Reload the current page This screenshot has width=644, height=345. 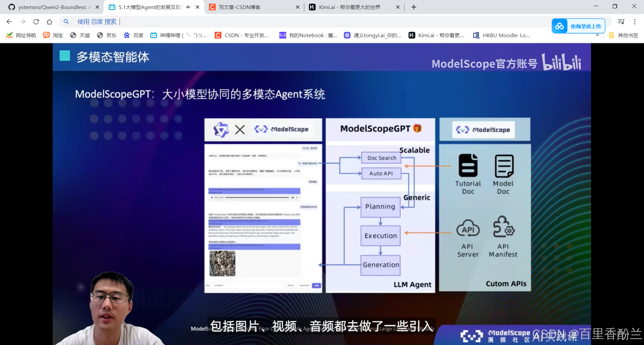pos(36,22)
